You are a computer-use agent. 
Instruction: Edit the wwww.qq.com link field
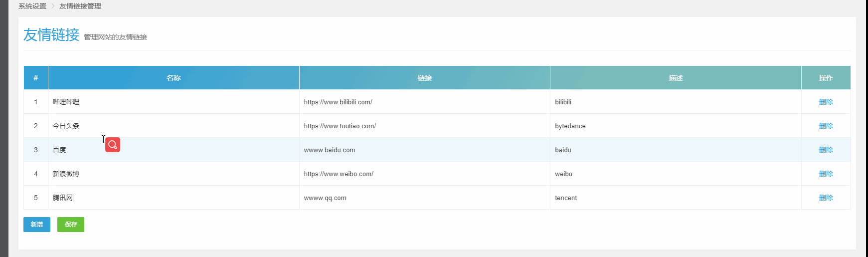point(425,198)
